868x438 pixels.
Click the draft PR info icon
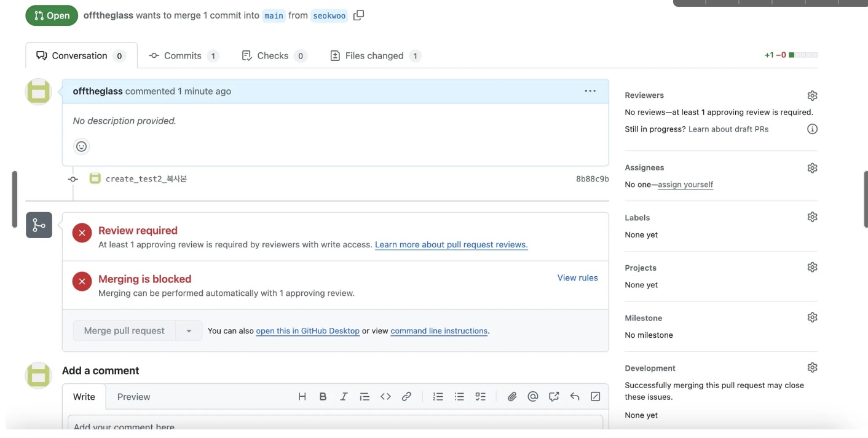pos(812,129)
